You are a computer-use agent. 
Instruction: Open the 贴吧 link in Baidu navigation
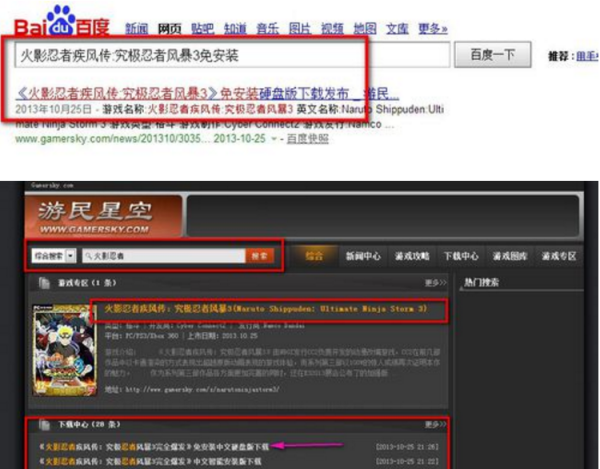pyautogui.click(x=202, y=29)
